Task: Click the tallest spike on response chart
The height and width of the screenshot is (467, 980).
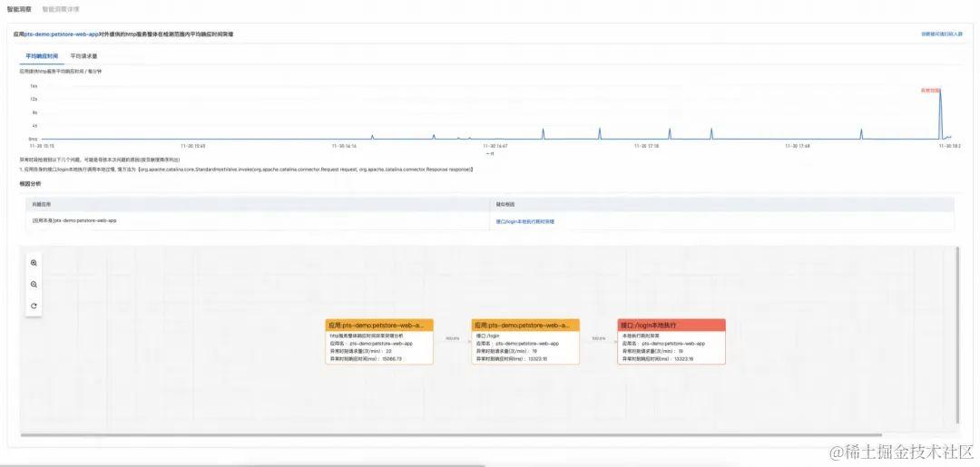Action: pos(940,112)
